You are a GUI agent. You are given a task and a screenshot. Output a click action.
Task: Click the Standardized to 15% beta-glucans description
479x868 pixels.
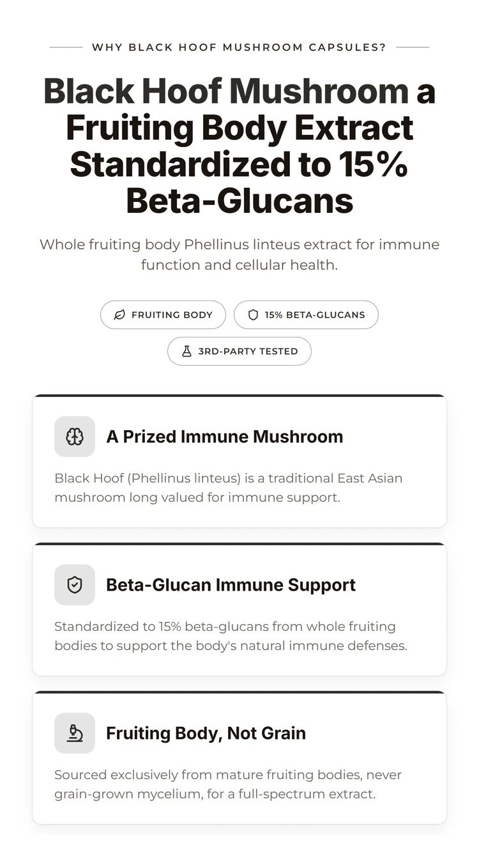[x=231, y=636]
